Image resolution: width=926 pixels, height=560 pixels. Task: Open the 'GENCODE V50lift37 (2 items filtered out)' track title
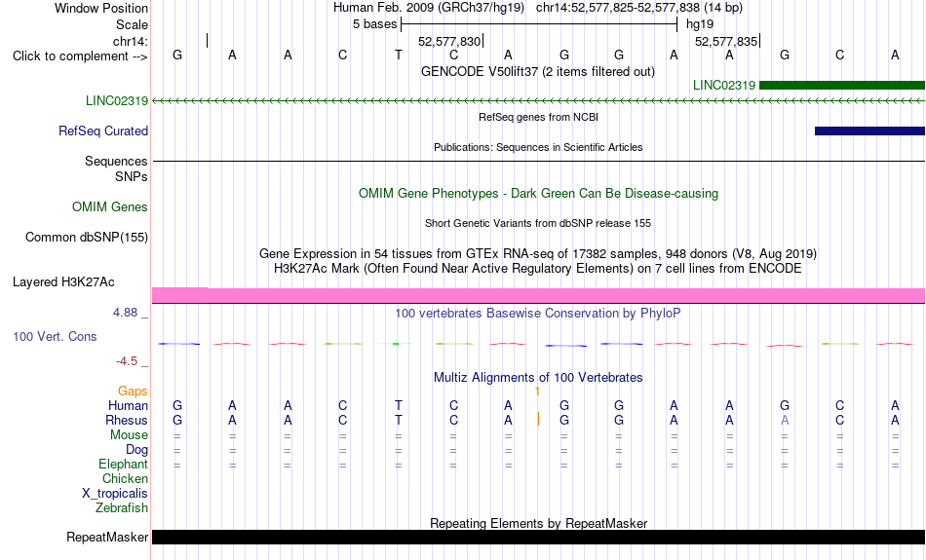(537, 71)
